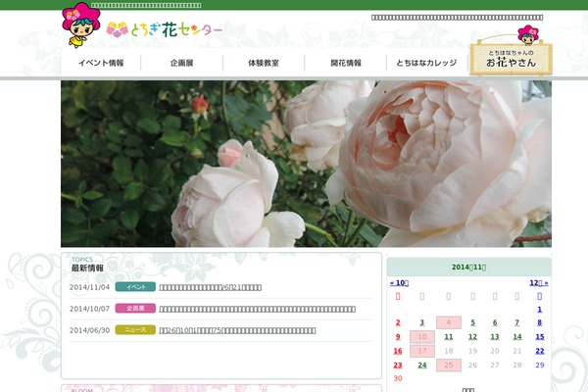Open the 企画展 menu item
The image size is (588, 392).
click(x=182, y=63)
